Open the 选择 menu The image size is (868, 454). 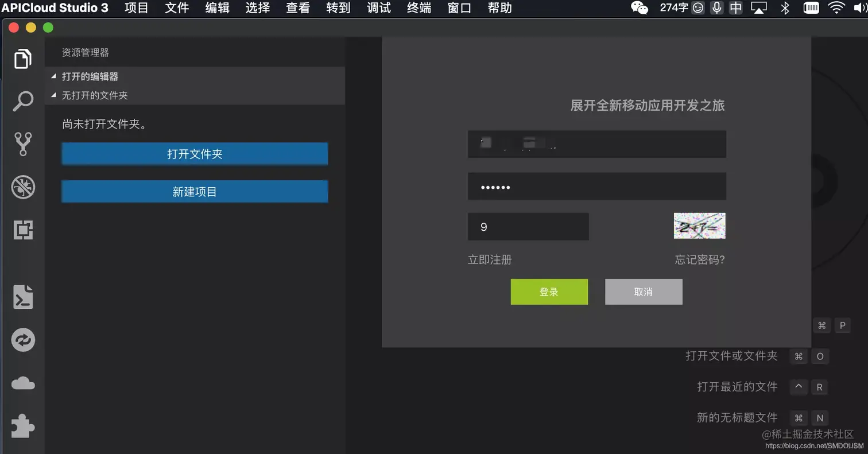pos(258,8)
